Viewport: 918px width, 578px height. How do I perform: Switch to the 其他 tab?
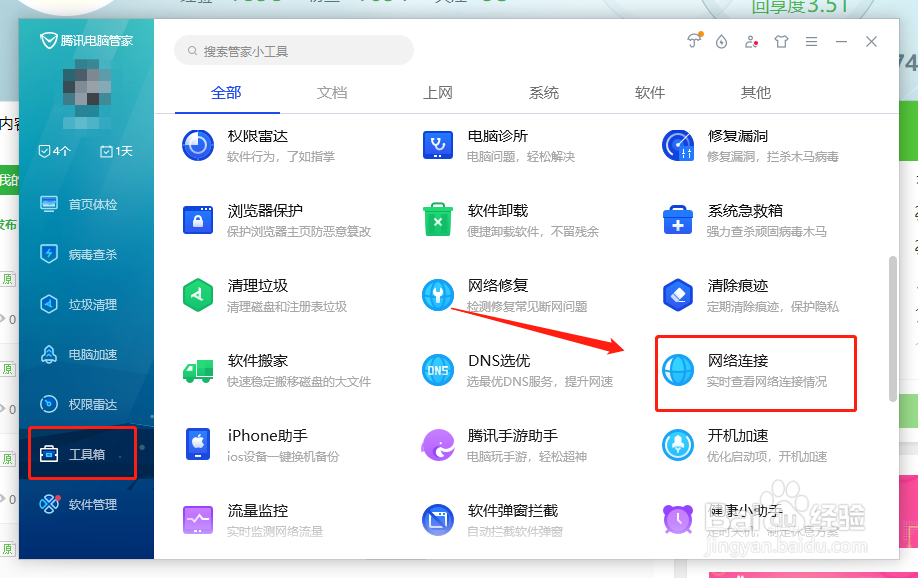click(x=756, y=93)
